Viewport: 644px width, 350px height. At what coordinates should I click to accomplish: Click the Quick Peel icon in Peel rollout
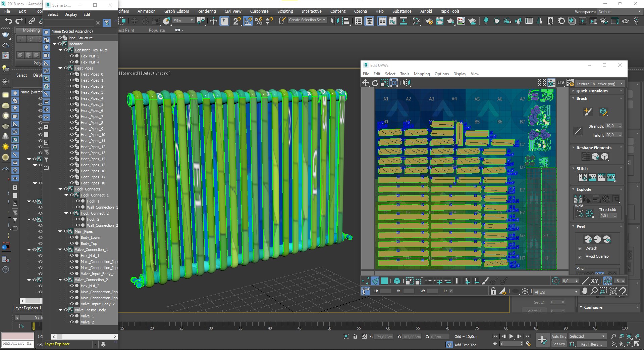[x=588, y=239]
